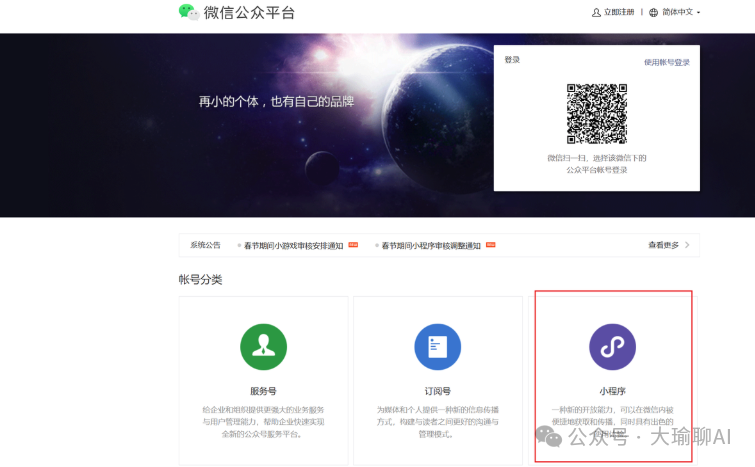
Task: Click the new badge after 小程序审核调整通知
Action: coord(491,245)
